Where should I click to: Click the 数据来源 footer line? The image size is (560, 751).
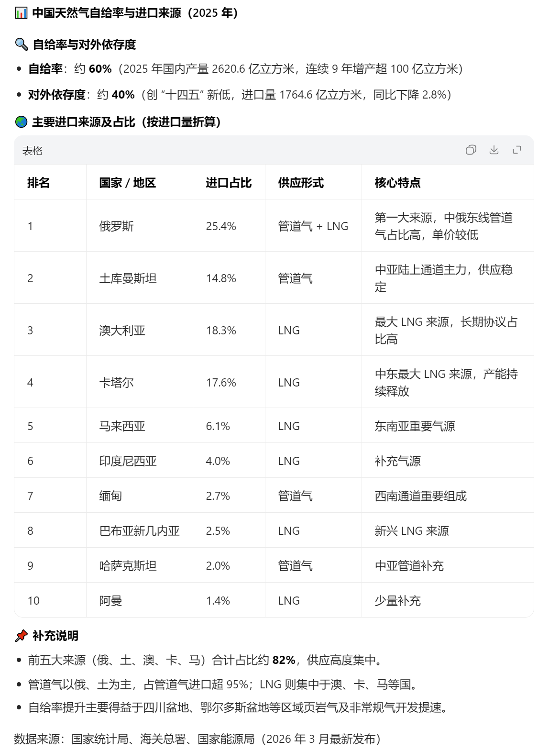(x=197, y=739)
